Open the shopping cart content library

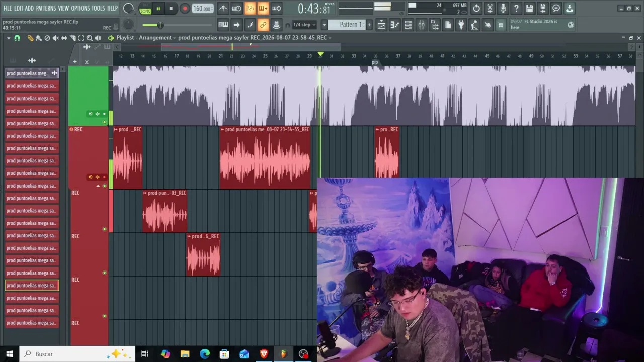501,25
